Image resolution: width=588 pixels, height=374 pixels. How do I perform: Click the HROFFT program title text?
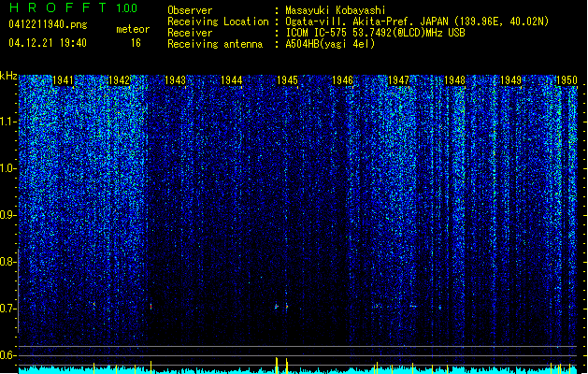(58, 7)
